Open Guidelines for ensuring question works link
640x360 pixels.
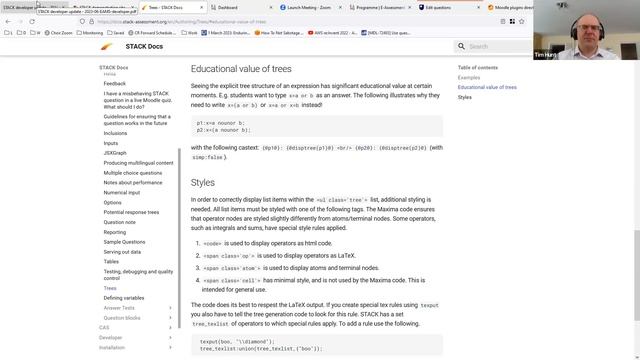click(137, 120)
